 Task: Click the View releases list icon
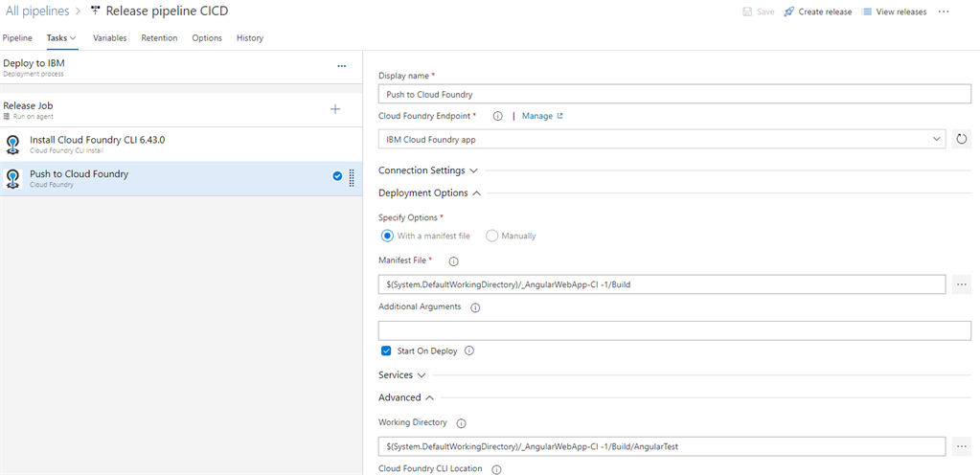coord(867,11)
